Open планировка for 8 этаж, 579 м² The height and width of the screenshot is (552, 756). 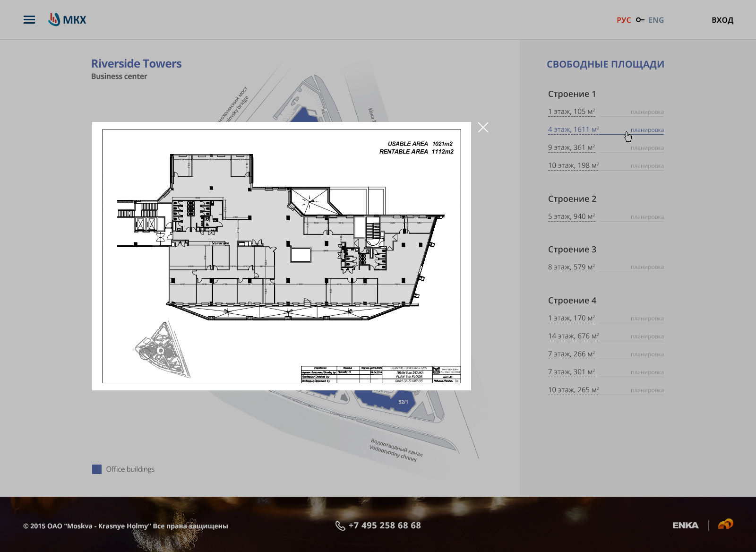coord(647,267)
